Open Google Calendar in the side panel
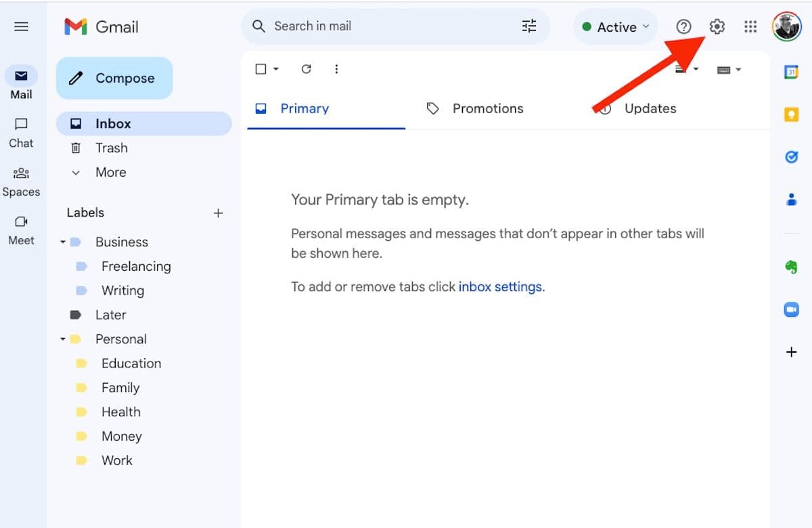This screenshot has width=812, height=528. [x=791, y=70]
